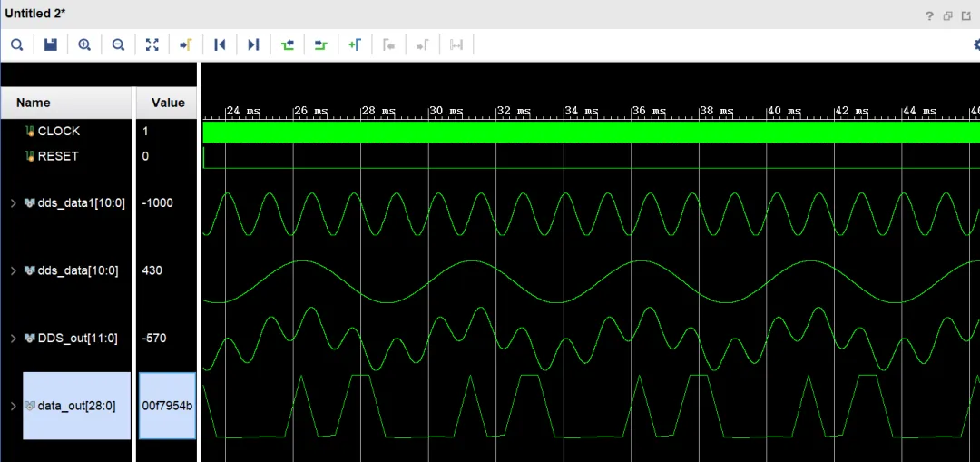Select the CLOCK signal row
980x462 pixels.
click(58, 132)
